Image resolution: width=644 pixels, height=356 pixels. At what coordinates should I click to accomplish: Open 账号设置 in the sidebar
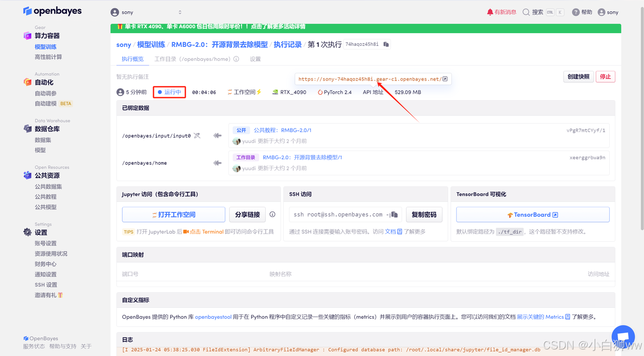(x=46, y=243)
